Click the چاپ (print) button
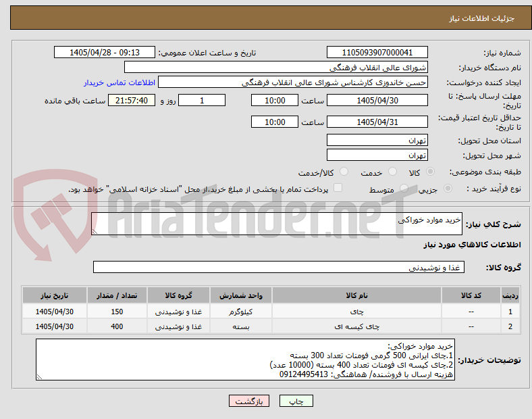Screen dimensions: 532x419 (x=296, y=401)
